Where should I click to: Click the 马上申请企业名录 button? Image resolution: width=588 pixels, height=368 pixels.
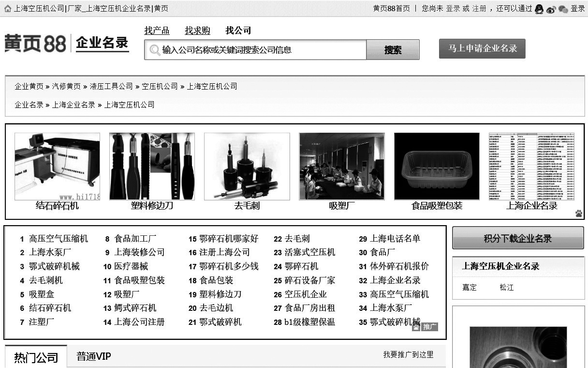[482, 48]
